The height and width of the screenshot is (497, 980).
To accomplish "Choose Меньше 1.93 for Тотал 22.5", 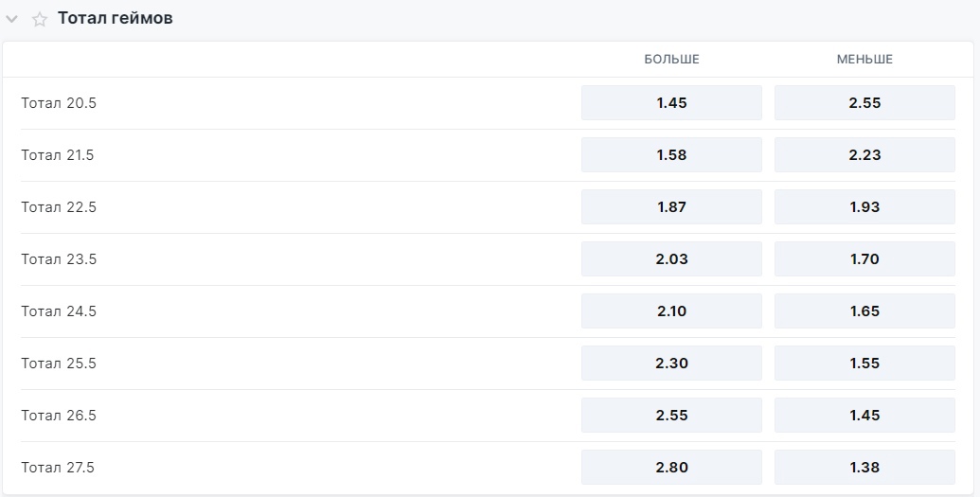I will tap(864, 207).
